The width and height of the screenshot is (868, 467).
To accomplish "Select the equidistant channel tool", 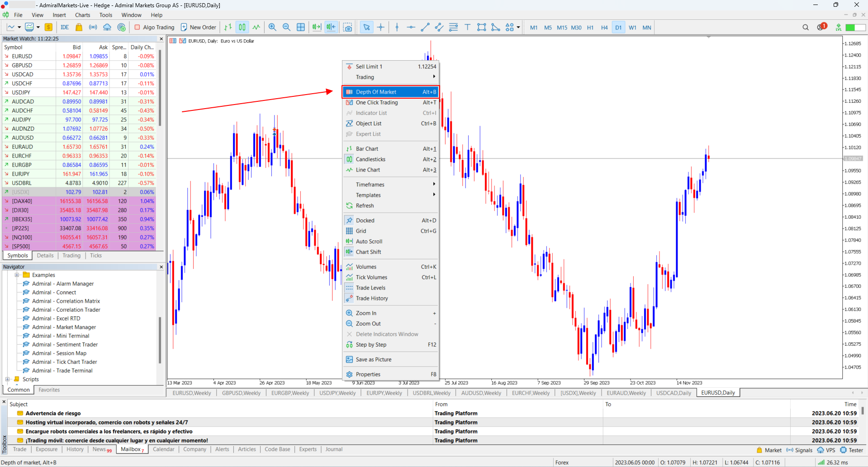I will (439, 27).
